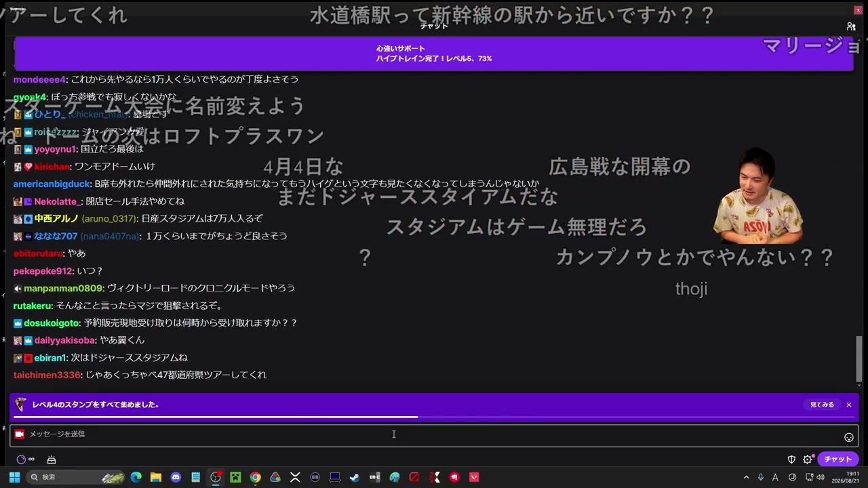This screenshot has width=868, height=488.
Task: Click username yoyoynu1 in chat
Action: tap(56, 149)
